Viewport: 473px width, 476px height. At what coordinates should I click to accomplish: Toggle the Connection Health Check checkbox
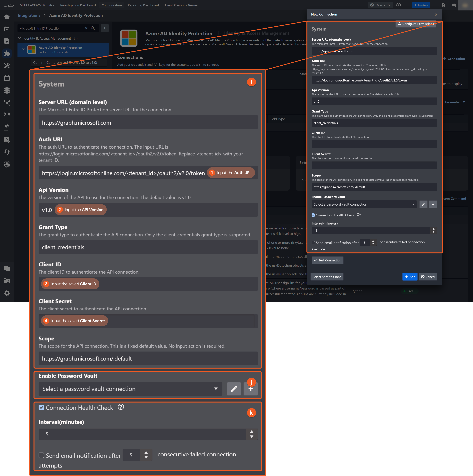42,408
